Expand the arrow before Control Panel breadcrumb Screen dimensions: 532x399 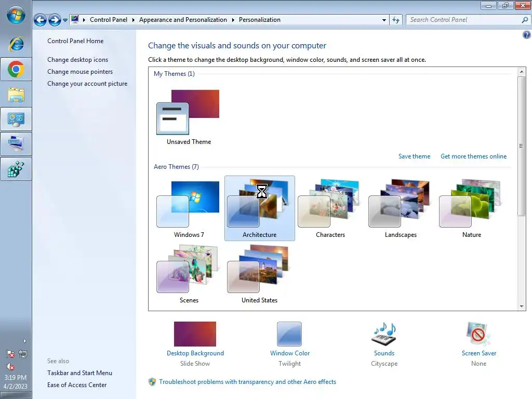point(84,20)
